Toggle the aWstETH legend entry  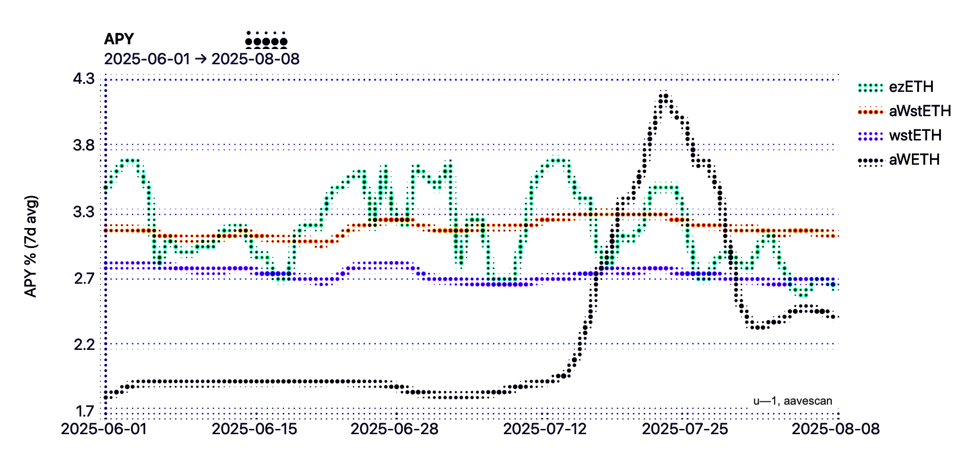coord(904,111)
